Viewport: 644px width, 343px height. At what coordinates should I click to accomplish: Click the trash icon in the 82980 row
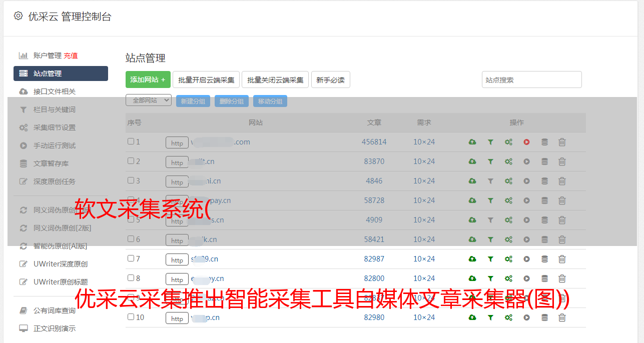pyautogui.click(x=562, y=317)
